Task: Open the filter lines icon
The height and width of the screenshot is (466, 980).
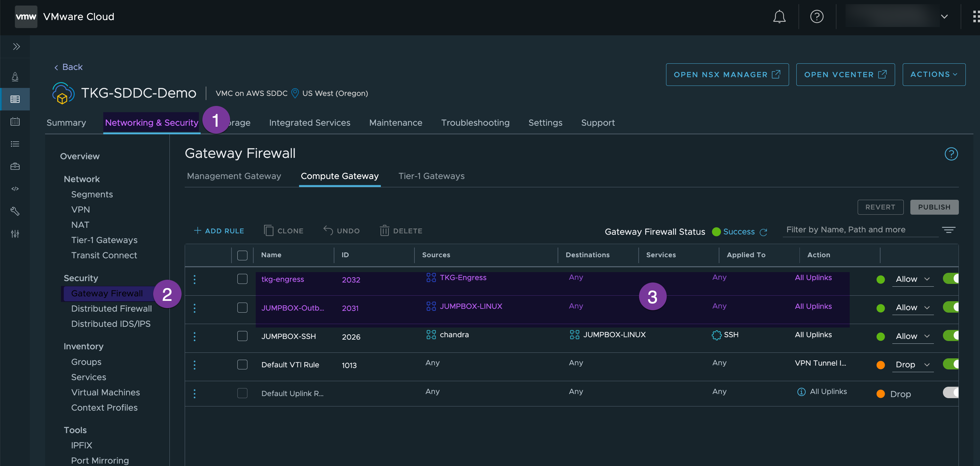Action: (948, 230)
